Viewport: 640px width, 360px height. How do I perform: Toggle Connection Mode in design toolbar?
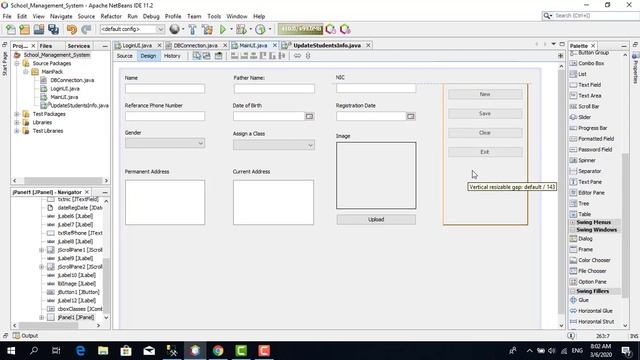(x=207, y=56)
